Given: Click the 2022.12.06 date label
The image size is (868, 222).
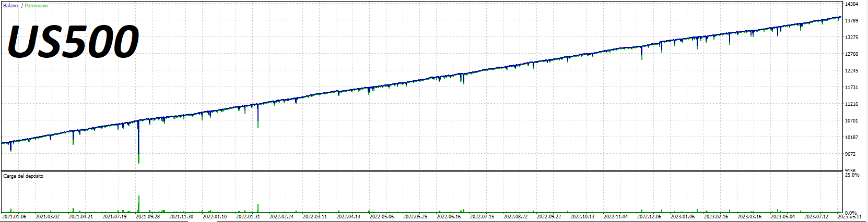Looking at the screenshot, I should [x=649, y=217].
